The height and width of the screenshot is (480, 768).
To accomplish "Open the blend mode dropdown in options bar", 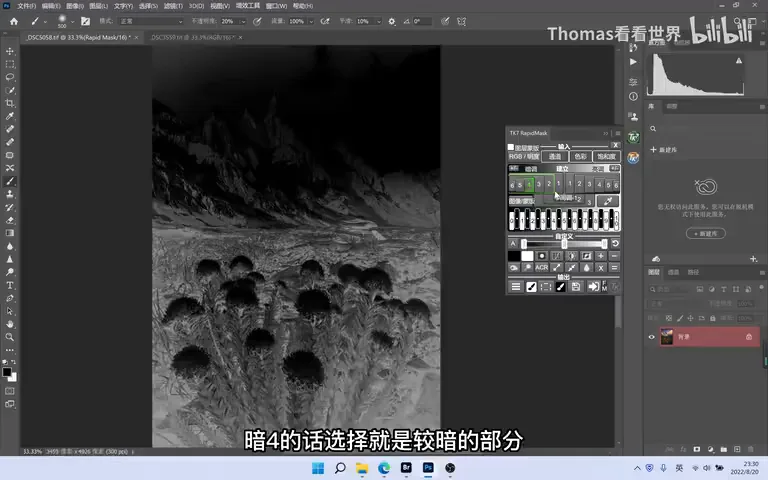I will [151, 22].
